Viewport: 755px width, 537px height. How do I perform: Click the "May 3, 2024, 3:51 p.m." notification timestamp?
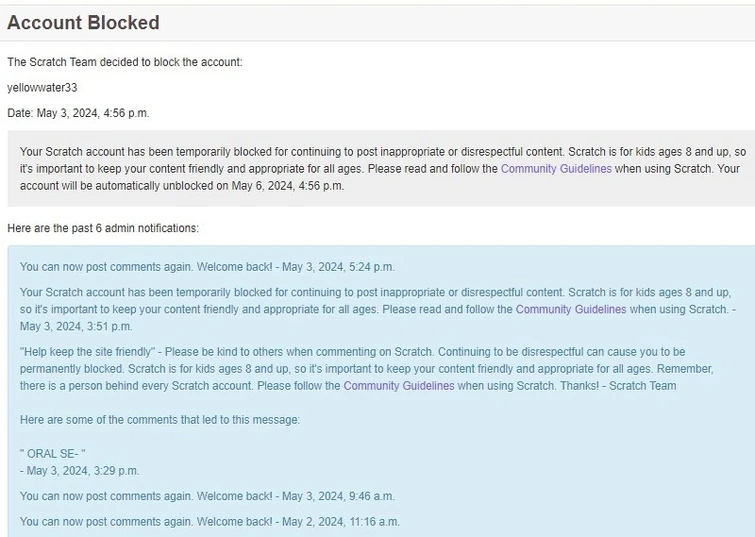pos(76,326)
